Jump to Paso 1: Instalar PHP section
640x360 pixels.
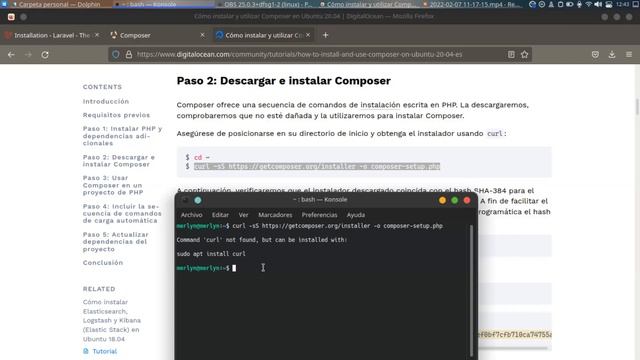tap(122, 136)
